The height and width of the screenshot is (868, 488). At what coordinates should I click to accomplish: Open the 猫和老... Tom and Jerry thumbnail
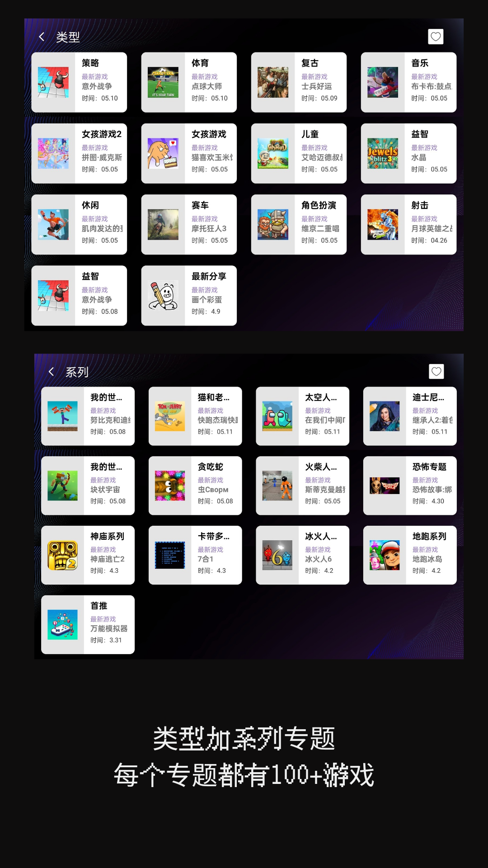[170, 416]
